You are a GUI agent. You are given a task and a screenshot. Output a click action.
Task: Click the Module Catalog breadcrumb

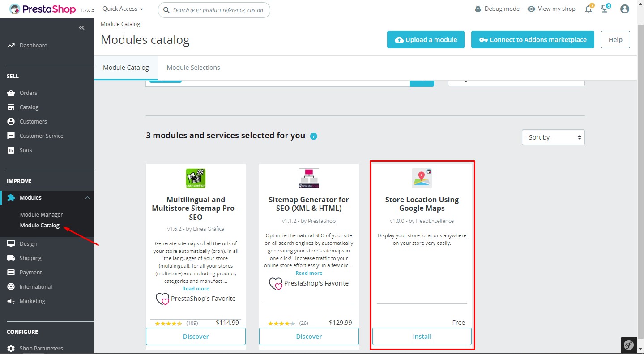(120, 24)
